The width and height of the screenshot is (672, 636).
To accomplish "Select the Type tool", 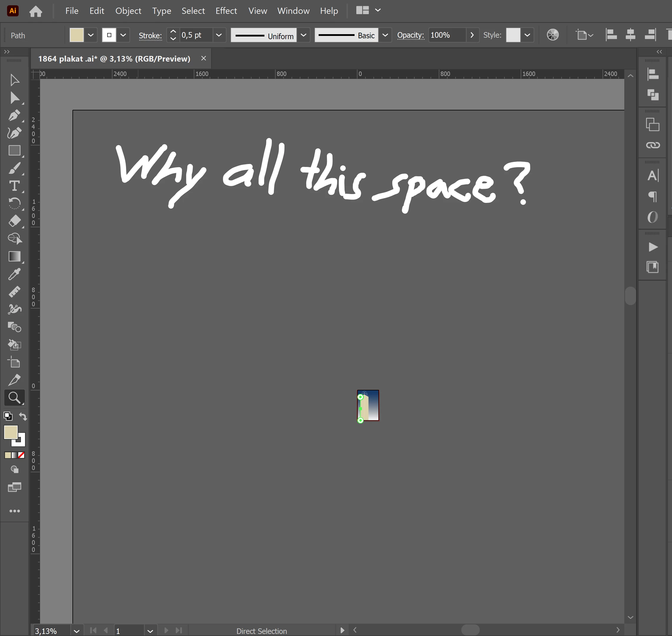I will (14, 185).
